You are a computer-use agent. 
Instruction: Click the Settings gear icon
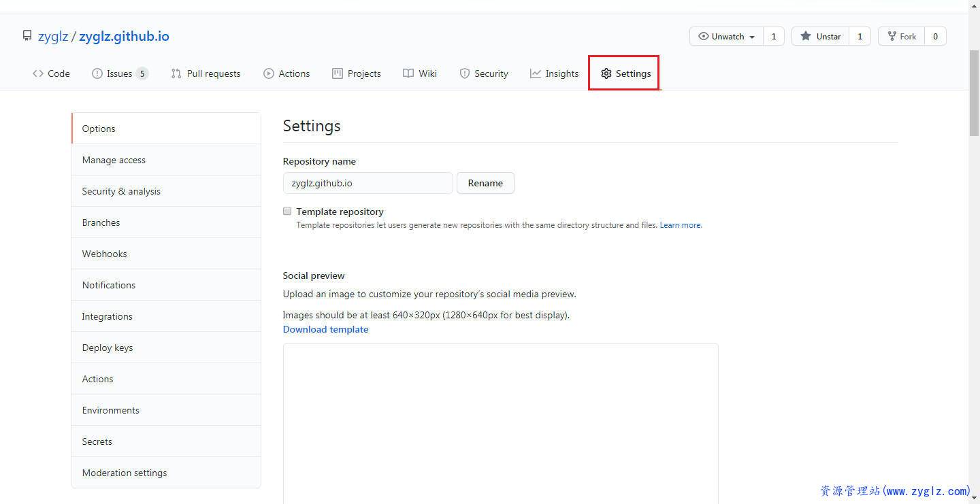click(606, 73)
